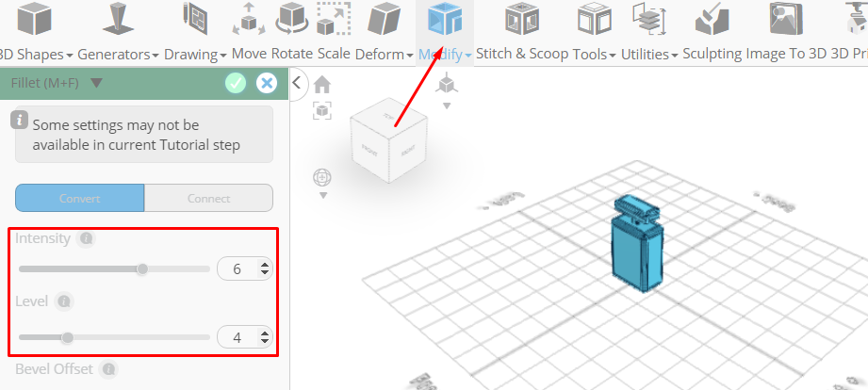Increase the Level value with stepper arrow

[x=265, y=333]
